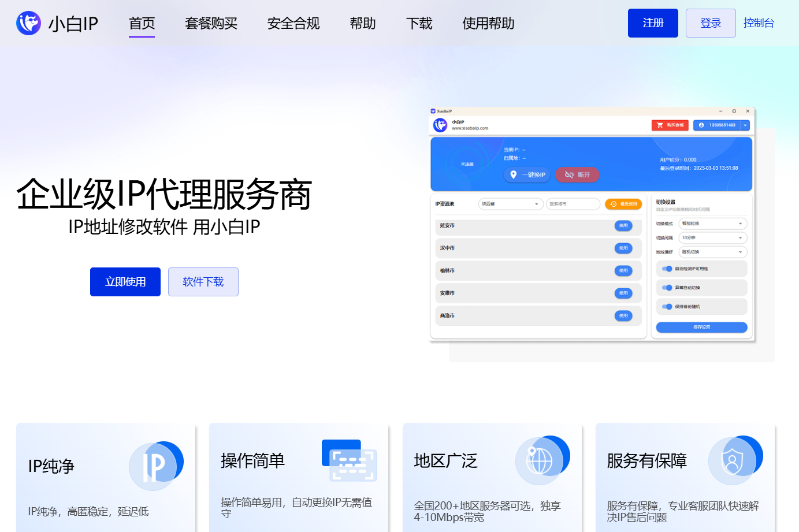Click the small XiaoBaiIP title bar icon
799x532 pixels.
(433, 111)
